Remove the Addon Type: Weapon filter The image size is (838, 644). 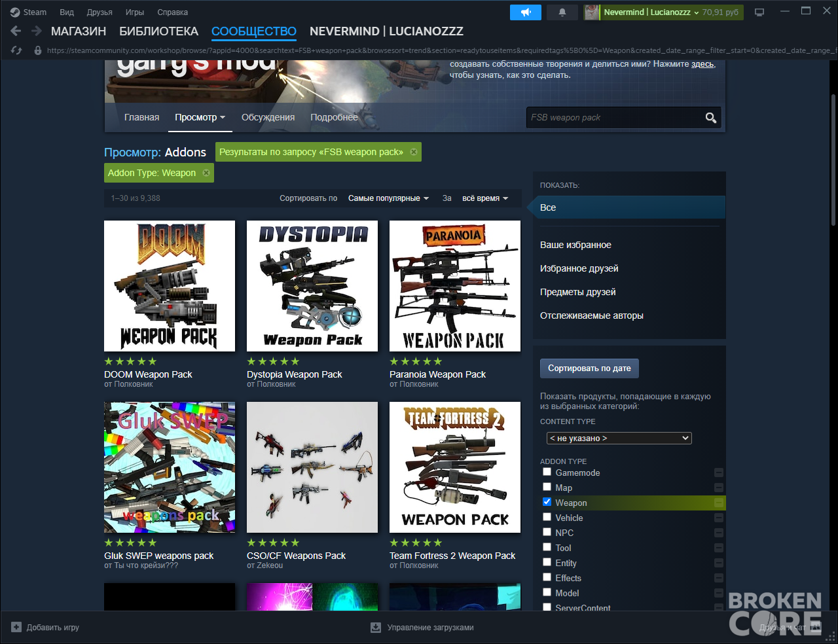(x=206, y=173)
